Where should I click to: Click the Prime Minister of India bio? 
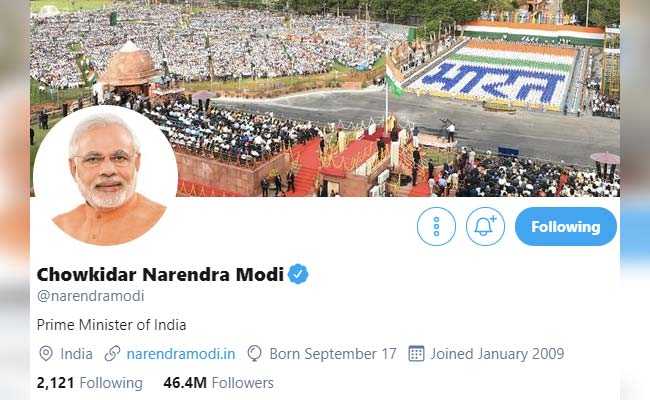(111, 325)
